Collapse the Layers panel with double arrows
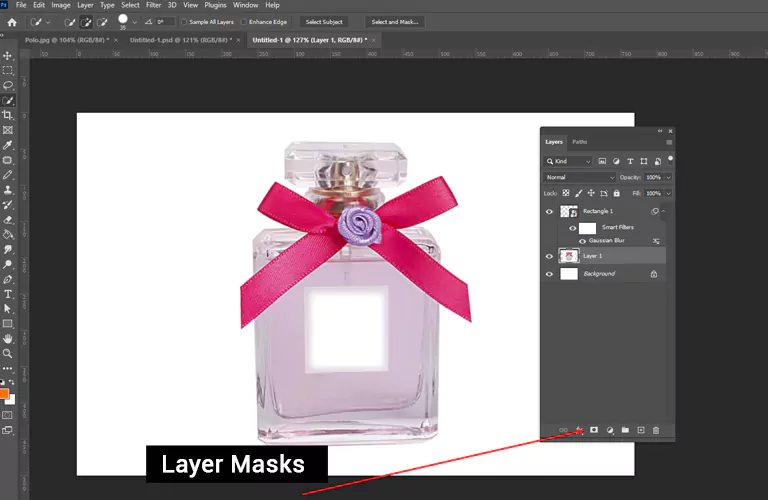 660,131
